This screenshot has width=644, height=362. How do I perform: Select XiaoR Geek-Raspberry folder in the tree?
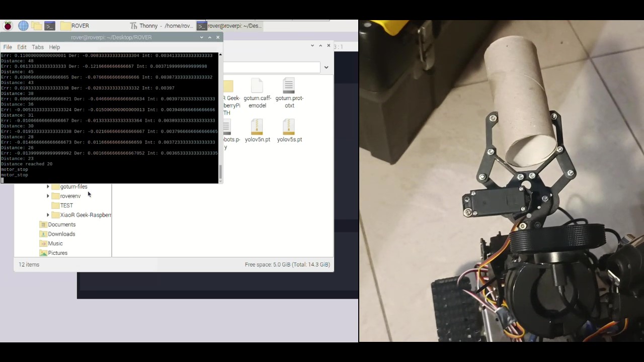[x=86, y=215]
